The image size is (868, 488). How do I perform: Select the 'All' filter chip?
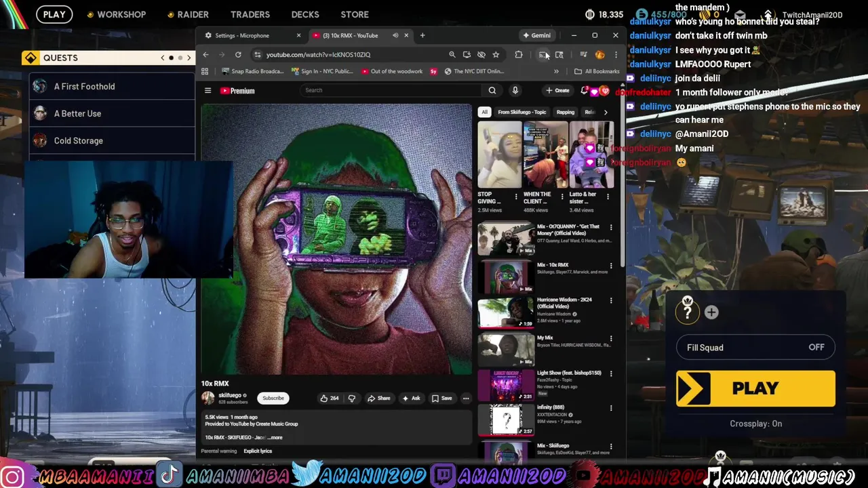point(484,112)
